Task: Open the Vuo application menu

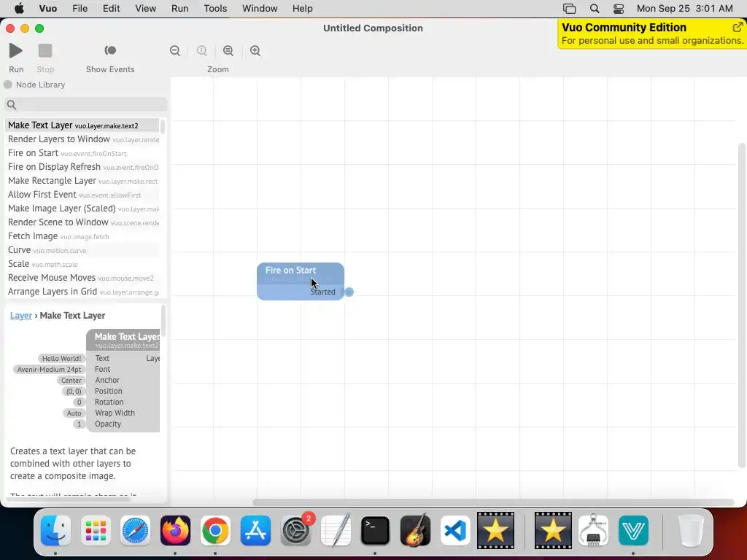Action: coord(47,8)
